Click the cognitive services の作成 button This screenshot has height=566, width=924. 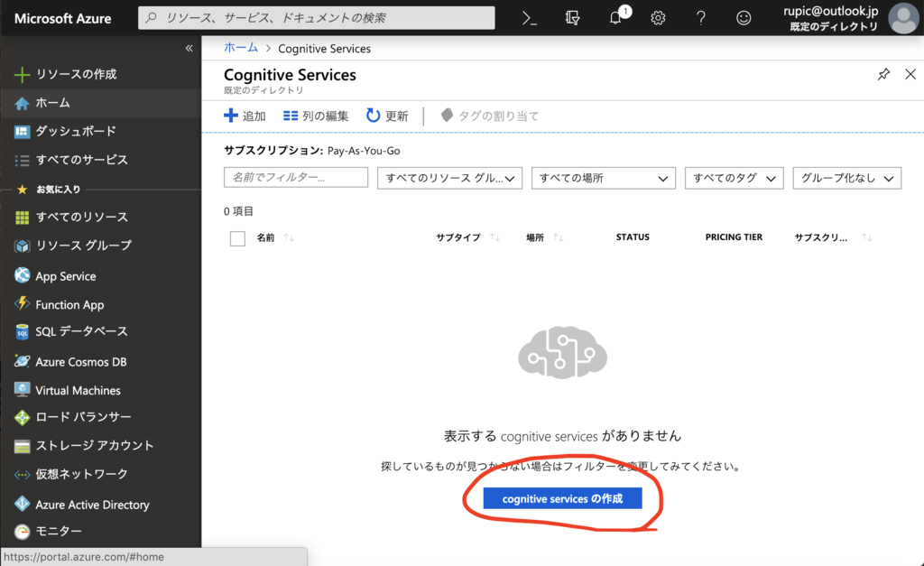(562, 497)
